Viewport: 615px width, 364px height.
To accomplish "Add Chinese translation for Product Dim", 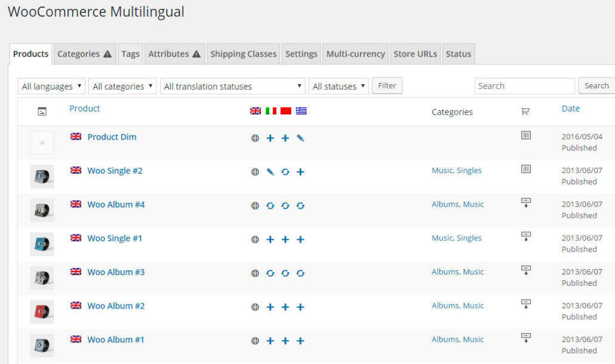I will coord(285,138).
